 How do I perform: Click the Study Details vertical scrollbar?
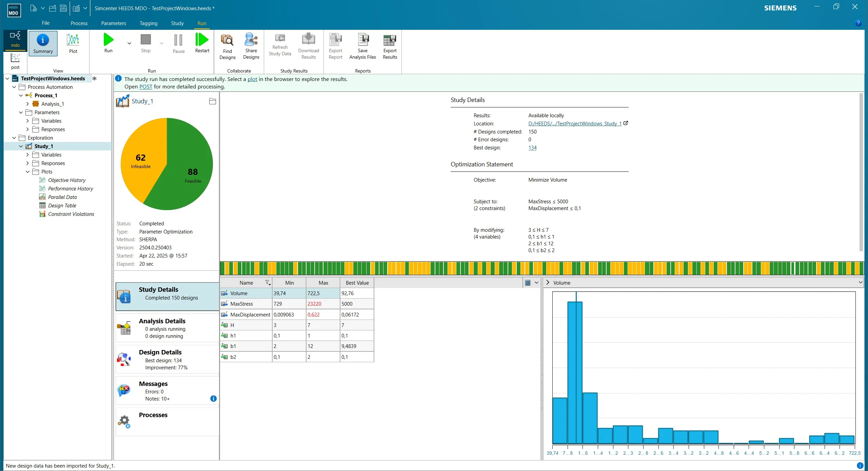tap(861, 172)
